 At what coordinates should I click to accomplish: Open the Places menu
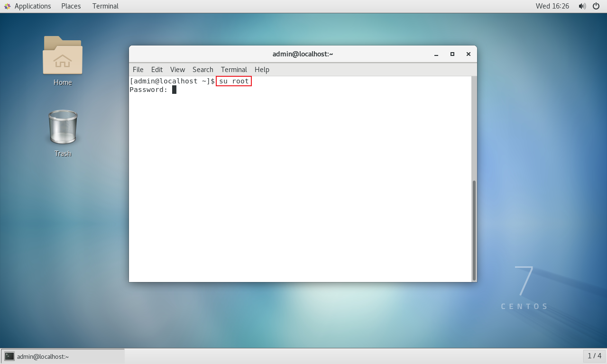pos(71,6)
